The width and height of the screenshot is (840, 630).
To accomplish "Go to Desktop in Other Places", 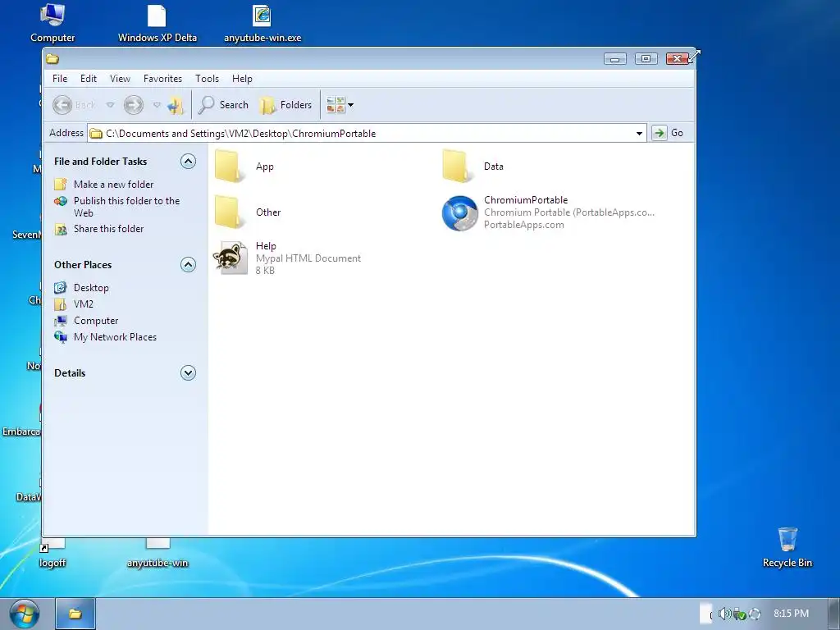I will [91, 288].
